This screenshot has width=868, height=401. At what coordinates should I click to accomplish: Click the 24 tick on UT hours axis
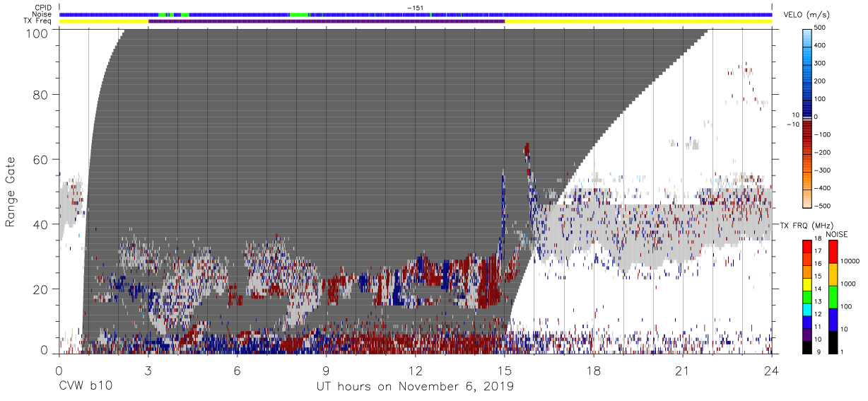click(x=771, y=370)
